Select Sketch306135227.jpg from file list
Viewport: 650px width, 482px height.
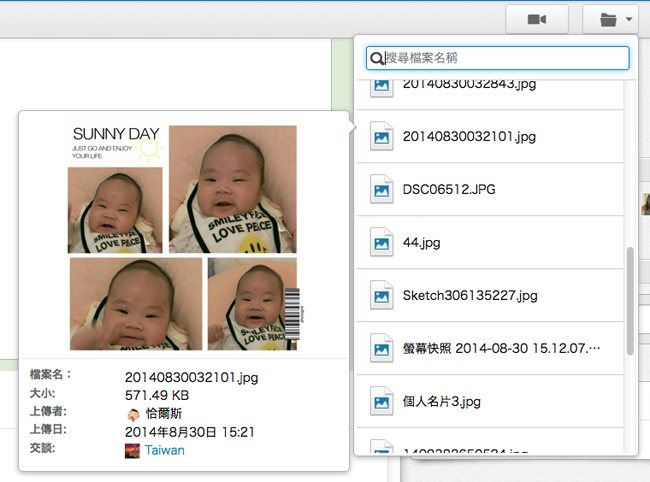(x=470, y=296)
